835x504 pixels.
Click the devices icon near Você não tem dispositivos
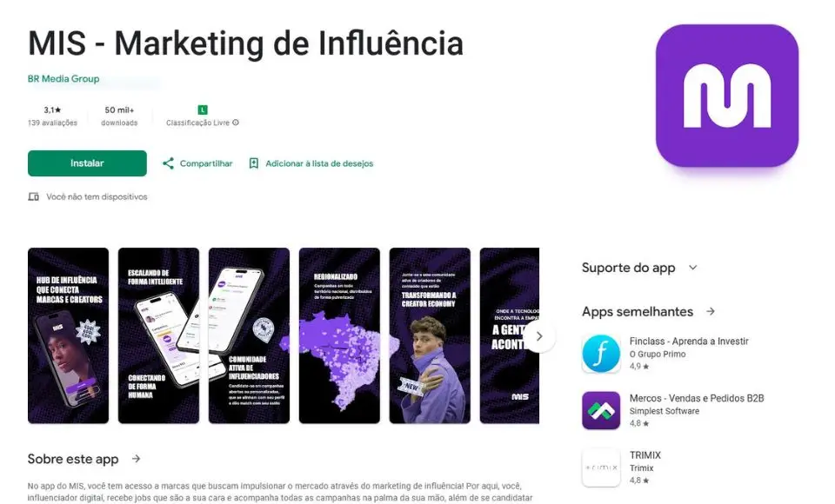coord(34,197)
